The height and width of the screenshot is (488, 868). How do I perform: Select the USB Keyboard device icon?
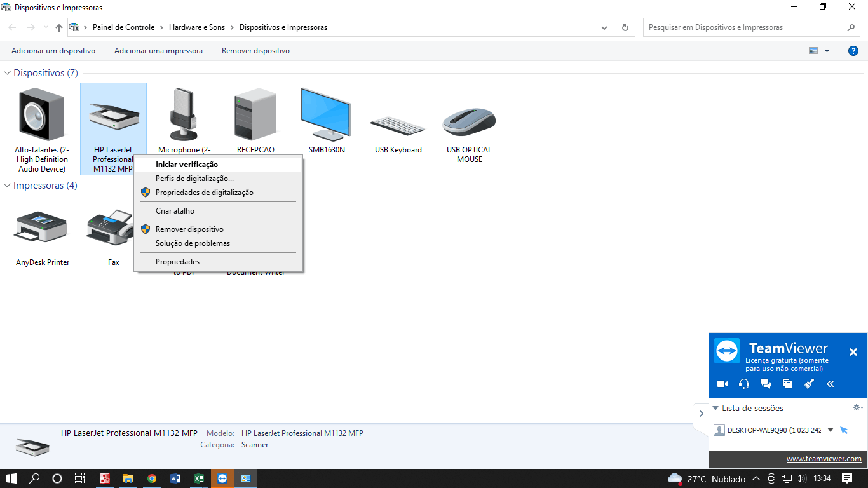point(398,125)
